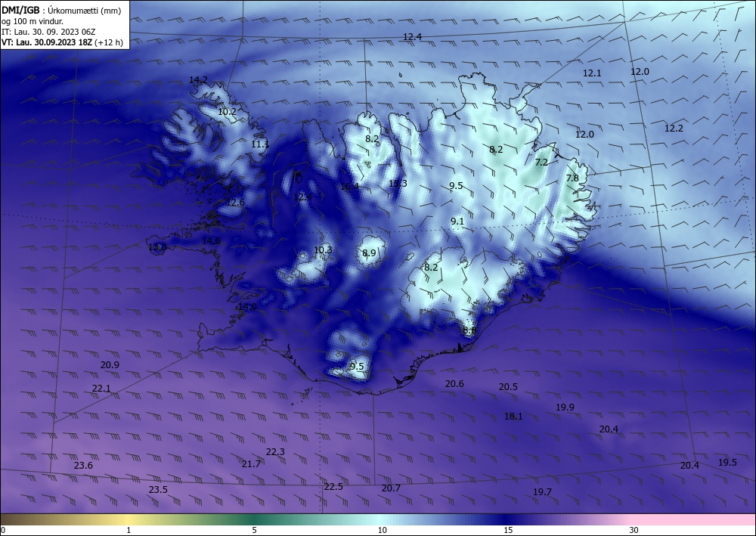
Task: Click the 21.7 value on the map
Action: [x=251, y=463]
